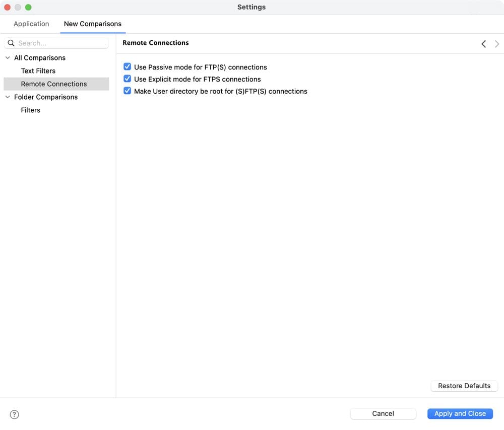This screenshot has width=504, height=430.
Task: Collapse the All Comparisons tree group
Action: coord(8,58)
